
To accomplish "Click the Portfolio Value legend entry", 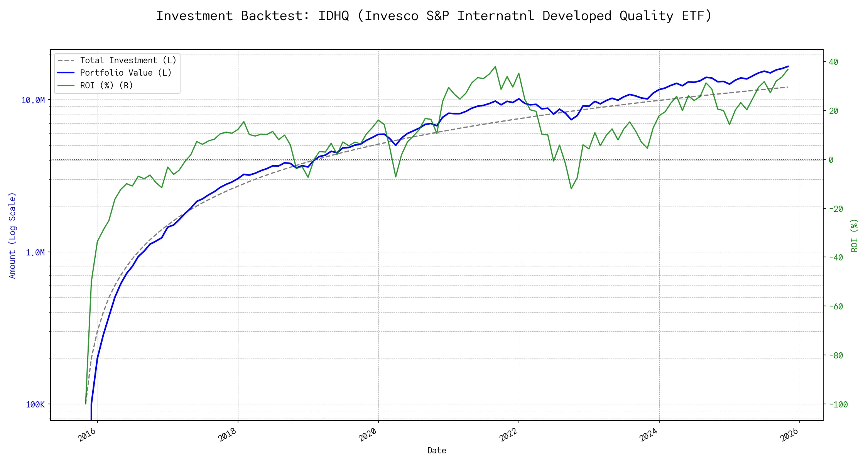I will click(x=126, y=73).
